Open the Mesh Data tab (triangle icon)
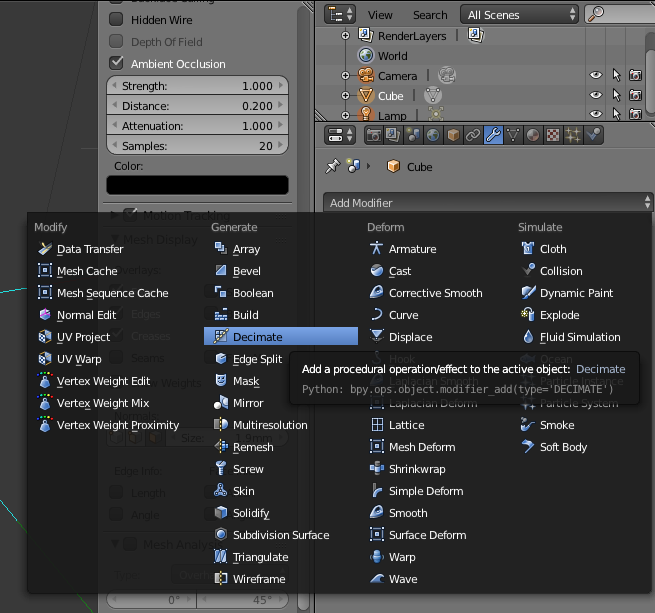The height and width of the screenshot is (613, 655). (513, 135)
